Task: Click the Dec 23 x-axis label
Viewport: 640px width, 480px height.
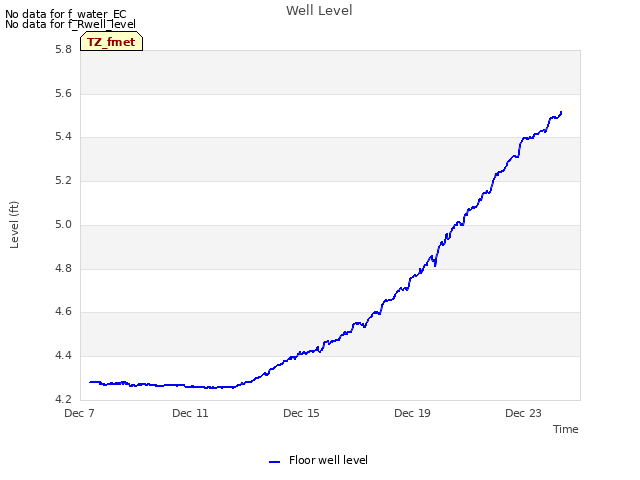Action: pos(523,413)
